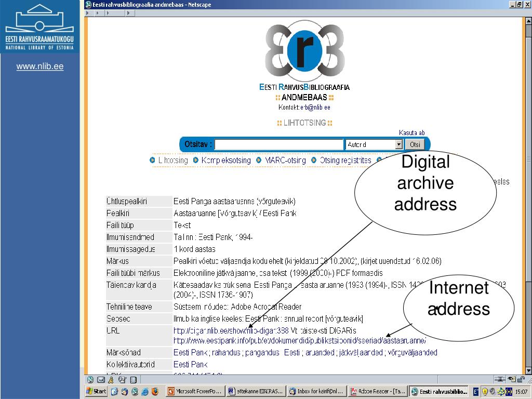Select the 1 kord aastas value

pyautogui.click(x=194, y=249)
